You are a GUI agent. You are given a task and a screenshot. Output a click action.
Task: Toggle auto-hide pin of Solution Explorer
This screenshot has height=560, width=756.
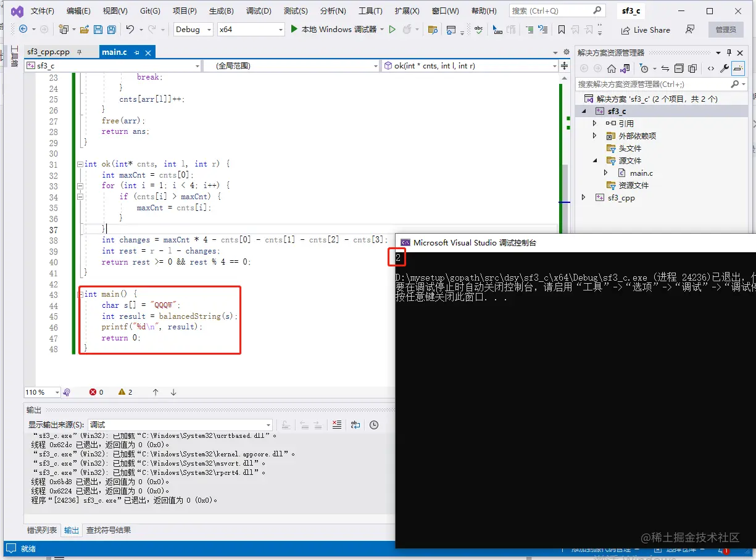pos(729,52)
